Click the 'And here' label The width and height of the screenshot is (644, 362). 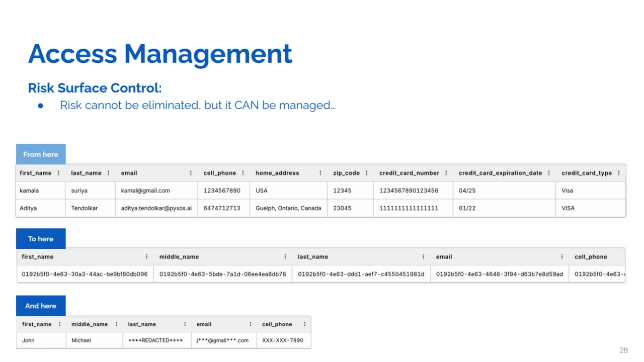(41, 306)
